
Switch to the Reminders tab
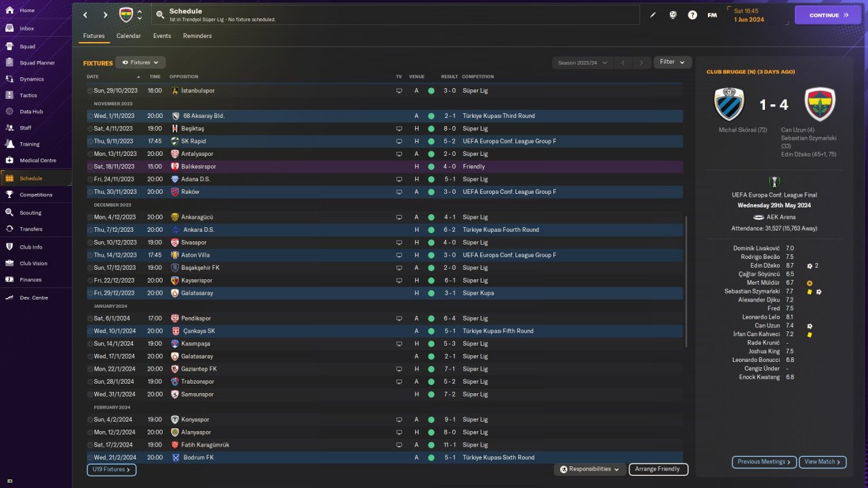pyautogui.click(x=197, y=36)
